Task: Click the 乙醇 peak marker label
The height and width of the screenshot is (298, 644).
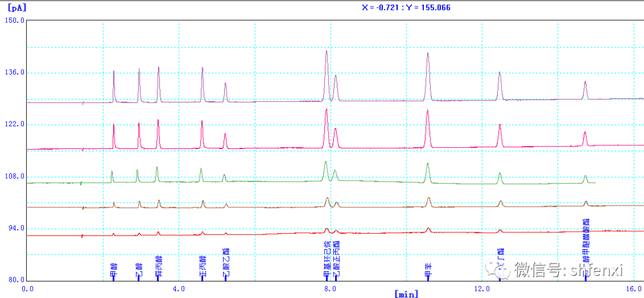Action: coord(139,269)
